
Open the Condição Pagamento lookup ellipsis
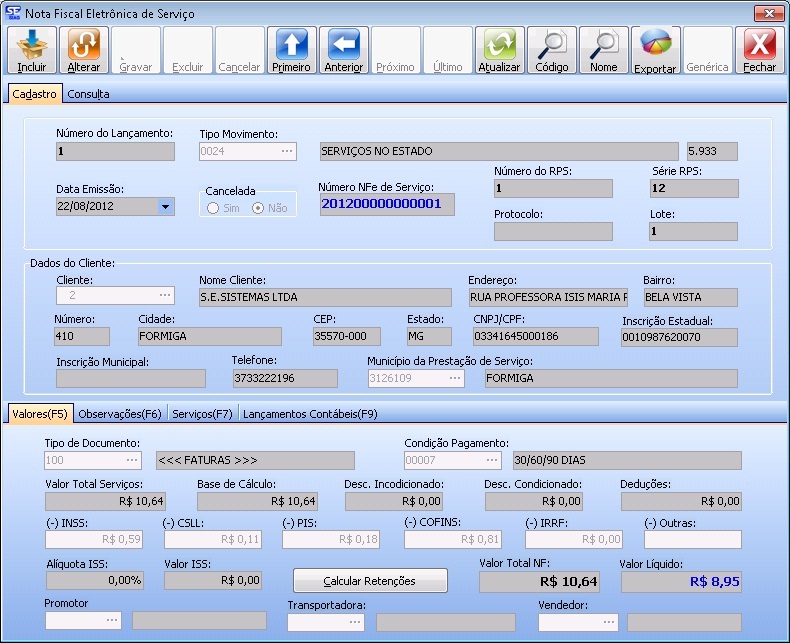tap(490, 461)
